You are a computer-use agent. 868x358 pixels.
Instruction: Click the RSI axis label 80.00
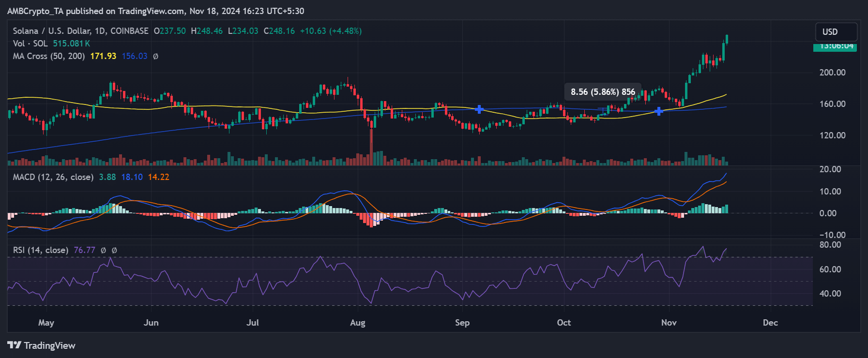pos(830,245)
